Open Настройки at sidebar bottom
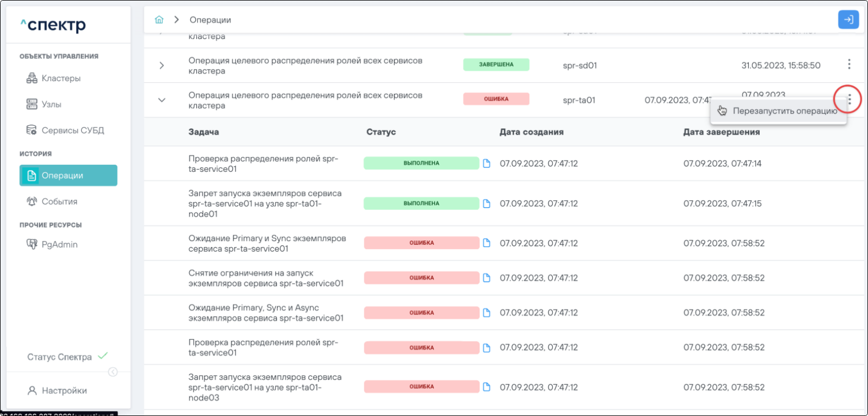 point(64,391)
